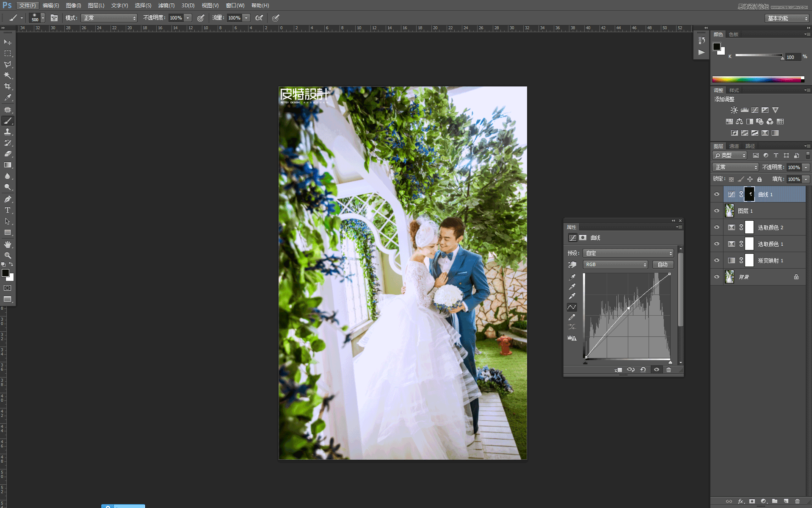The width and height of the screenshot is (812, 508).
Task: Select the white point eyedropper in Curves properties
Action: pos(572,296)
